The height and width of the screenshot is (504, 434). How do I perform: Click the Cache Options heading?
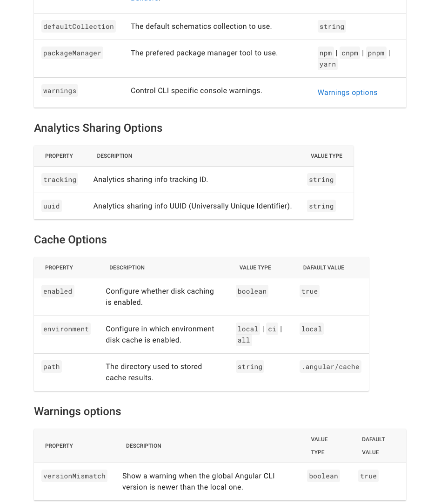pos(70,240)
